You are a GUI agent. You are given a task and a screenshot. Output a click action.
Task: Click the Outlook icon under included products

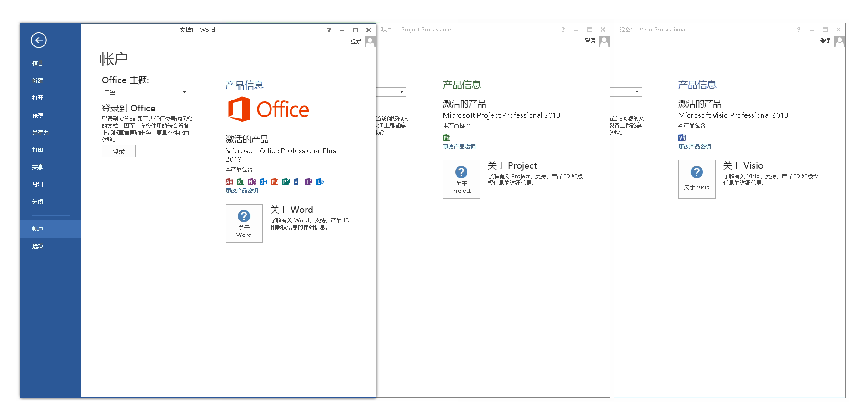[x=263, y=182]
